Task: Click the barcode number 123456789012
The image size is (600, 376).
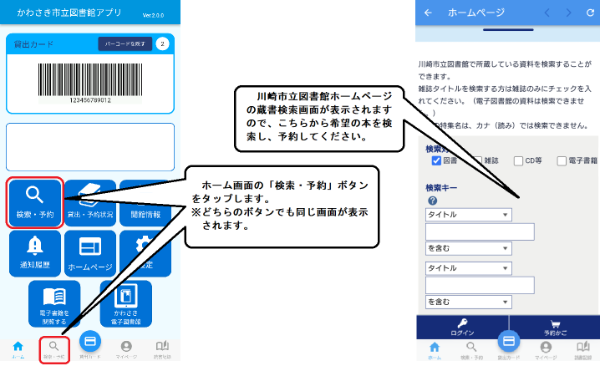Action: click(90, 100)
